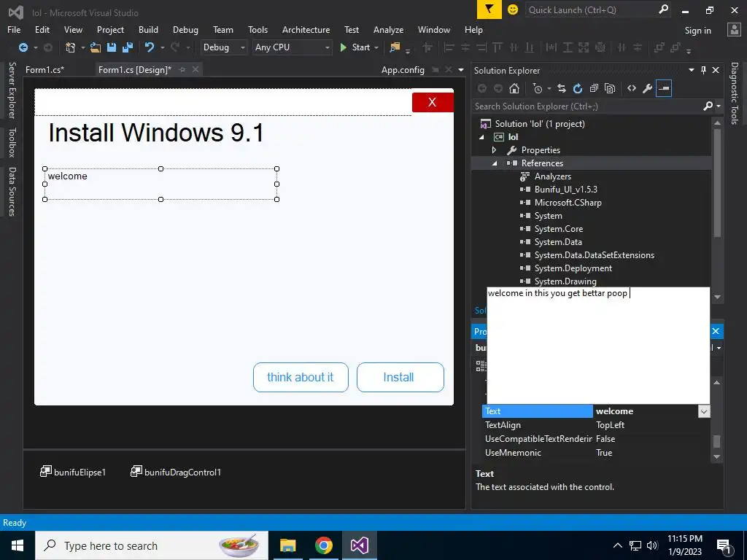Collapse the References node

495,163
